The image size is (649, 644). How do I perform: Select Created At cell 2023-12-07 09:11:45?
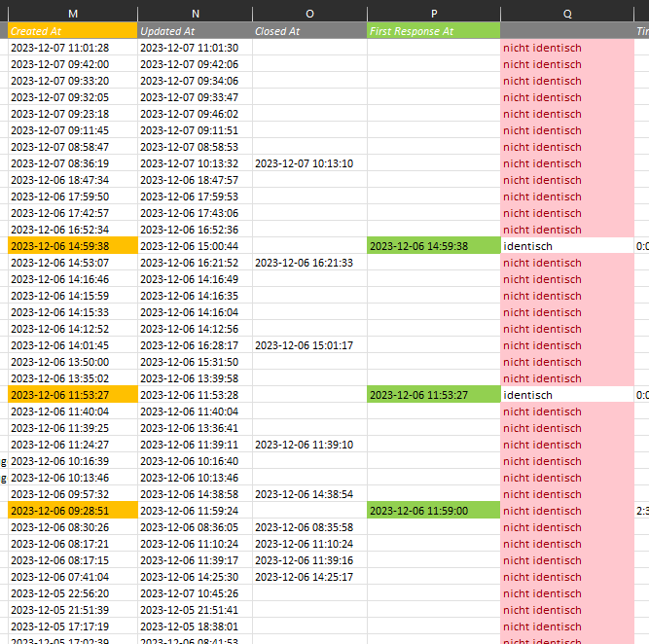73,130
